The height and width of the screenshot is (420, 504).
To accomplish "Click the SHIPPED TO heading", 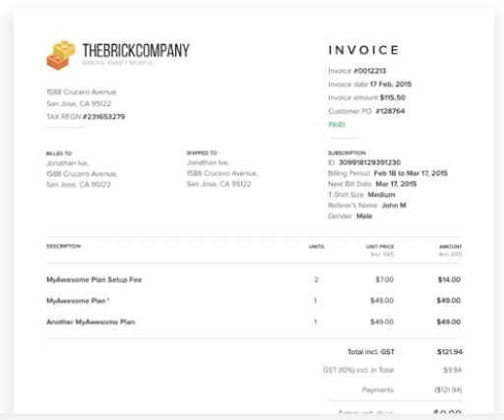I will (202, 153).
